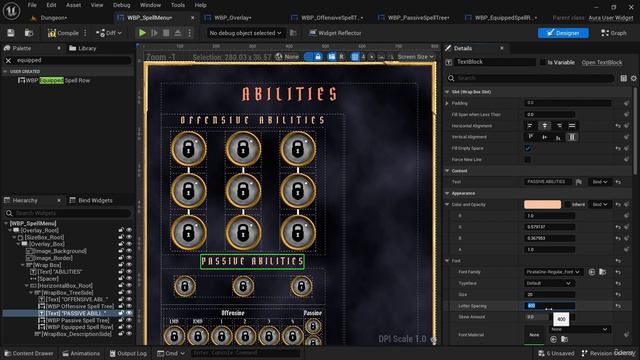Click the Browse to asset icon
Viewport: 640px width, 360px height.
(29, 33)
